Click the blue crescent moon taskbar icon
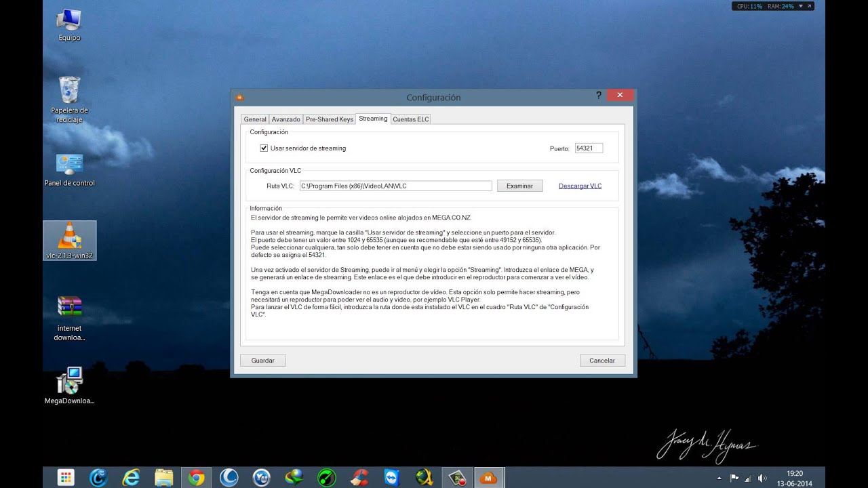This screenshot has width=868, height=488. coord(229,477)
